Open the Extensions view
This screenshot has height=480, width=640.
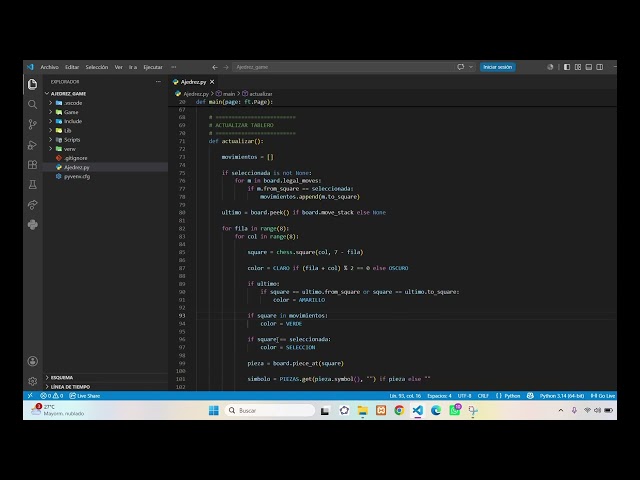tap(33, 164)
